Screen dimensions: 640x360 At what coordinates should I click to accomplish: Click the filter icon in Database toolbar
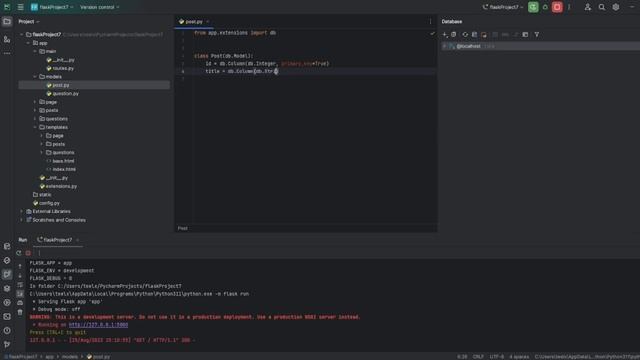coord(537,35)
